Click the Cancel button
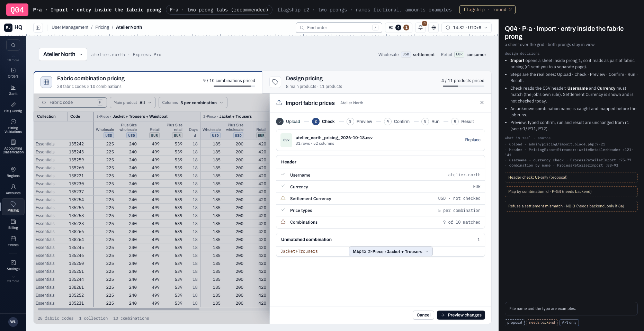The height and width of the screenshot is (331, 644). [x=423, y=315]
